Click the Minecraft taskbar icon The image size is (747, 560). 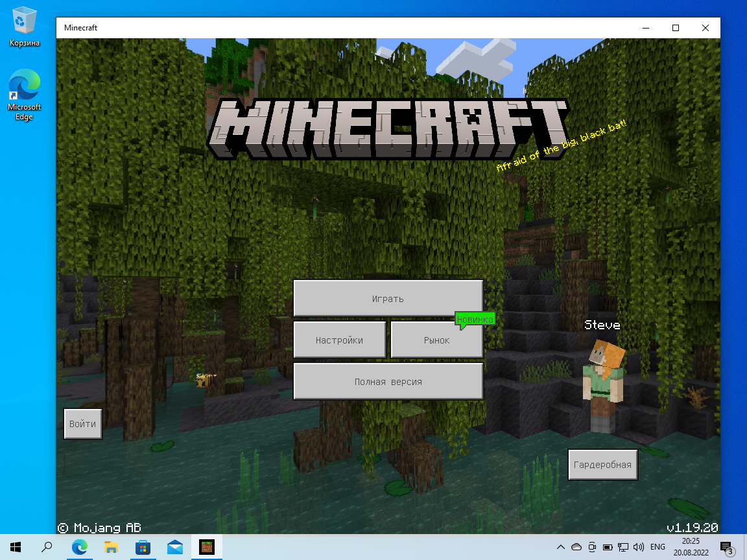(207, 547)
